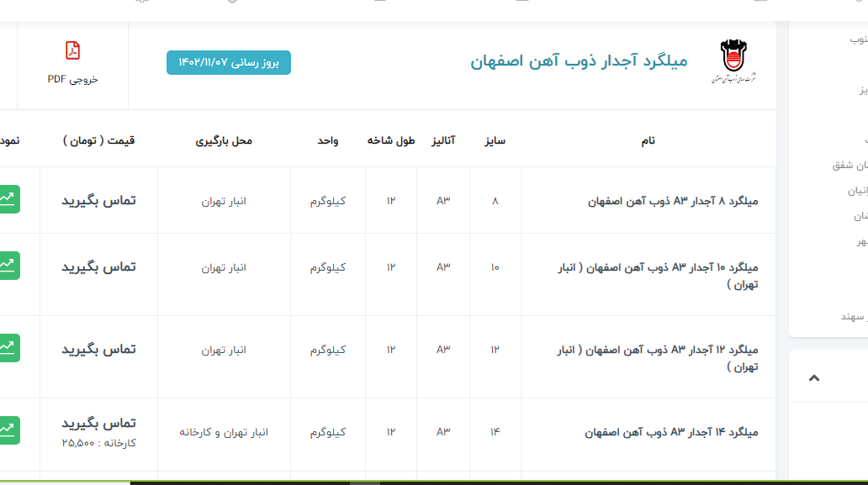Click 'تماس بگیرید' in the size 14 row

tap(98, 423)
